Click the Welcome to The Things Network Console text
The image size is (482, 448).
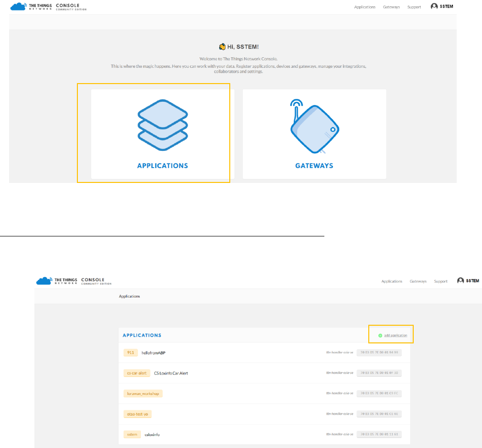238,59
